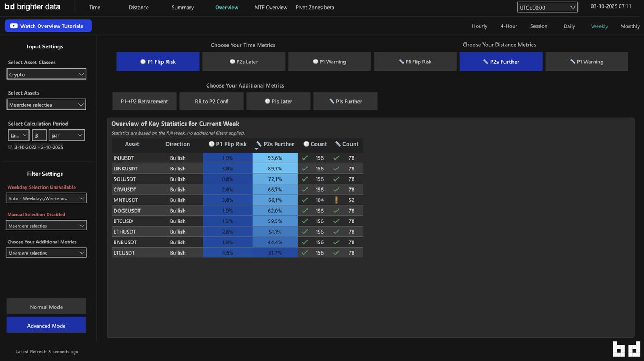Toggle the P2s Further distance metric
Screen dimensions: 644x361
pos(501,62)
